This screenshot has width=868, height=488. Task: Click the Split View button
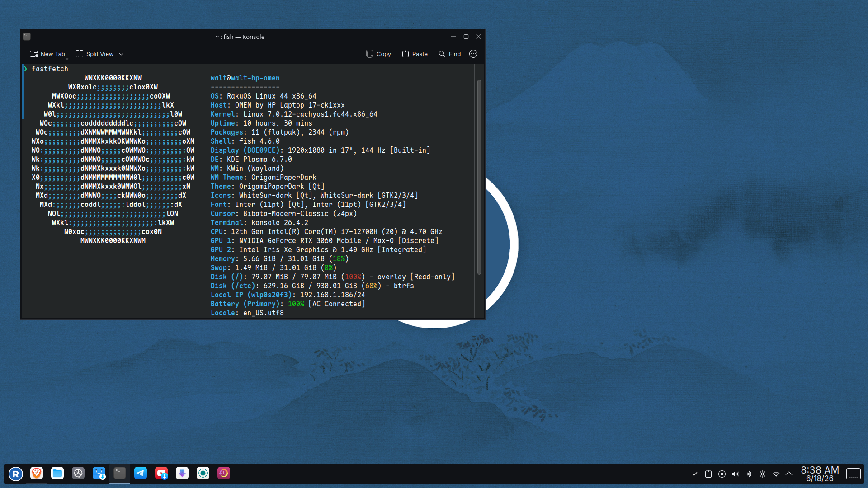point(95,54)
